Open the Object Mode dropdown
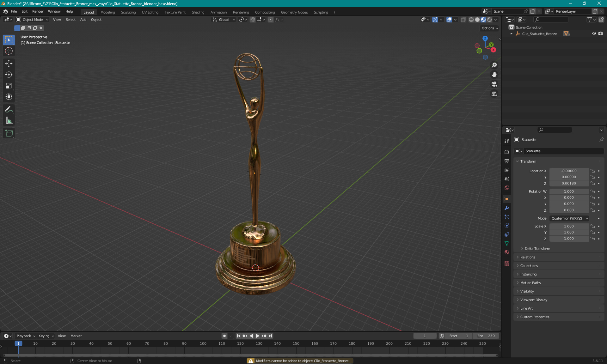607x364 pixels. coord(32,20)
